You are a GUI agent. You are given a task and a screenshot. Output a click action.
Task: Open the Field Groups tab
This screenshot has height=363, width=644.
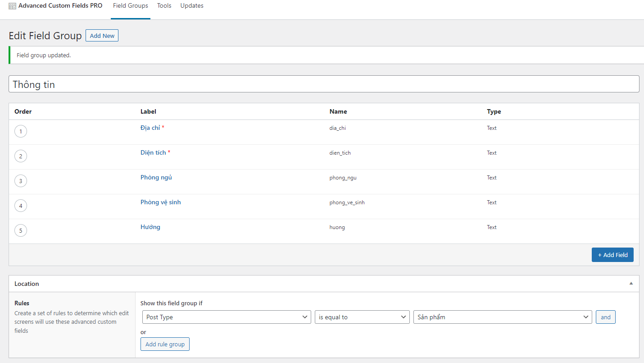[131, 6]
